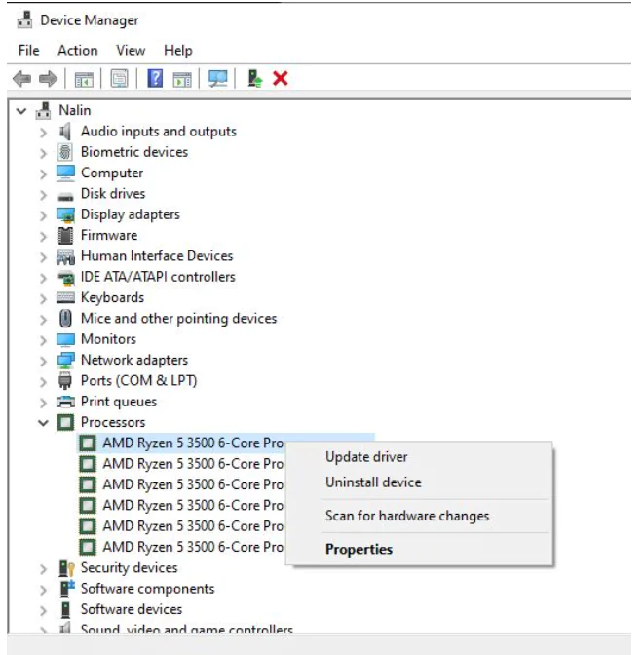Select the Firmware category label
The image size is (644, 655).
(x=109, y=235)
